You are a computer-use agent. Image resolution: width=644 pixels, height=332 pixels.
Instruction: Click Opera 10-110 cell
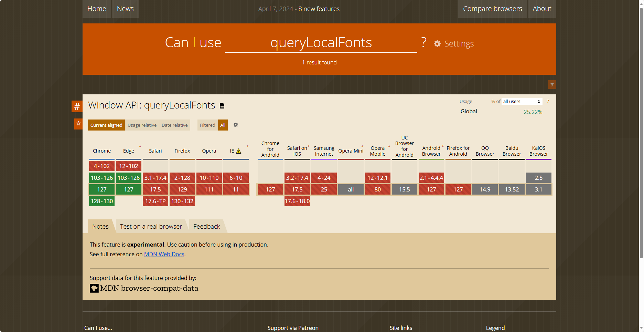pyautogui.click(x=209, y=178)
